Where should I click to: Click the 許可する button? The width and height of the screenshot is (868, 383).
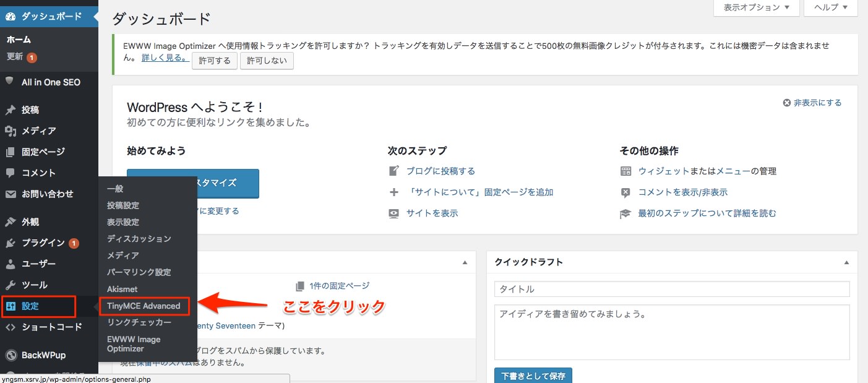215,61
